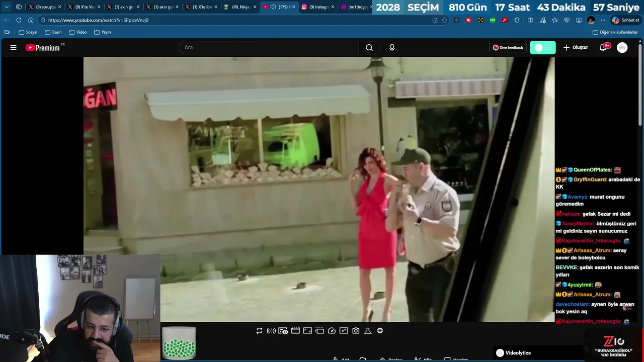Expand Diğer sık kullanılanlar folder
The height and width of the screenshot is (362, 644).
(x=615, y=32)
